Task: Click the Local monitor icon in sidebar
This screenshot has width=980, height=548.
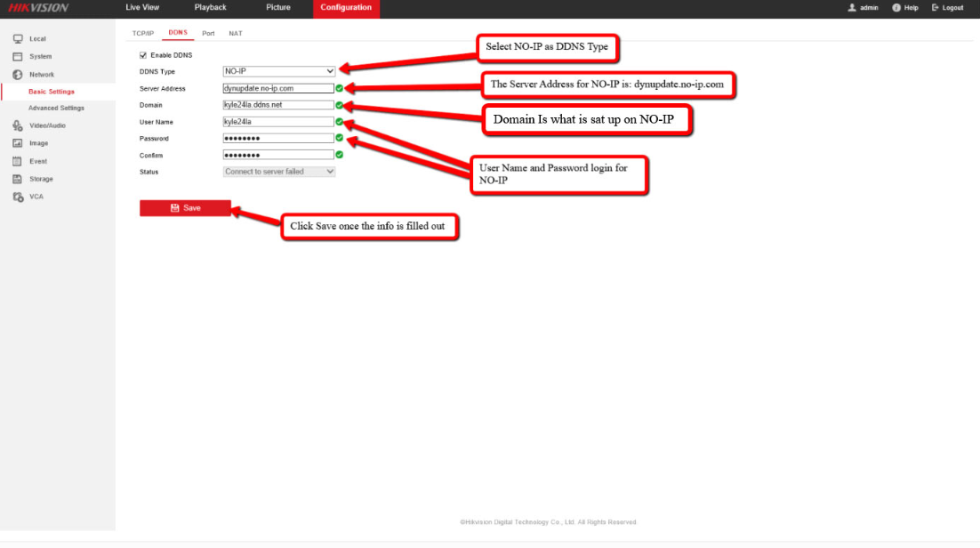Action: click(x=18, y=39)
